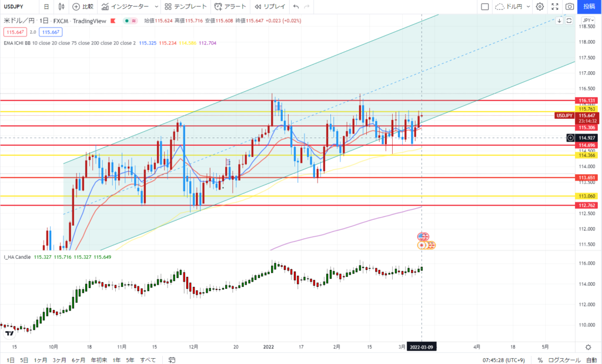Click the USDJPY last price label 115.647
602x364 pixels.
(587, 115)
